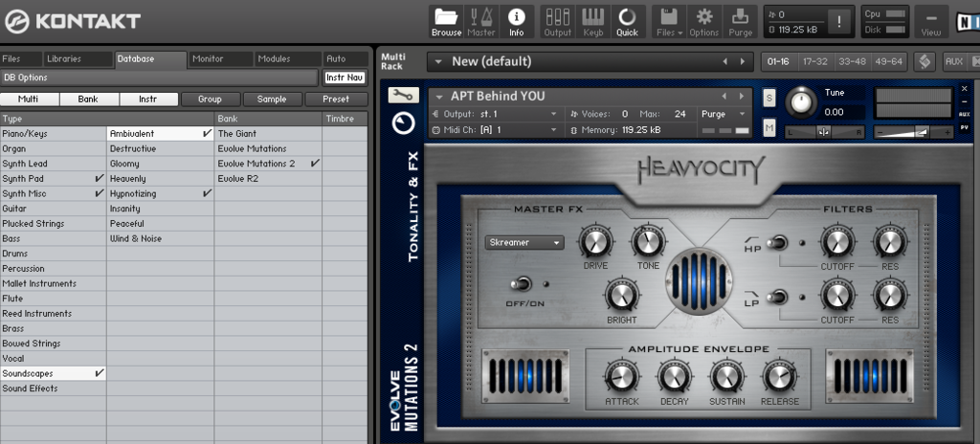This screenshot has width=980, height=444.
Task: Go to next multi preset arrow
Action: 743,61
